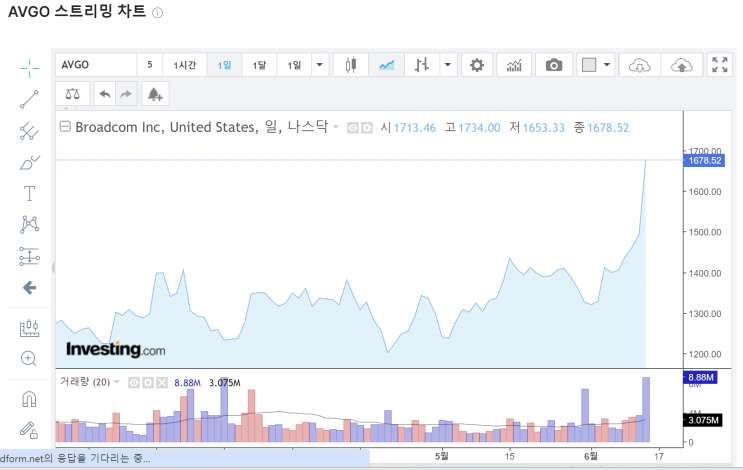The image size is (743, 470).
Task: Click the 5월 date label
Action: 442,456
